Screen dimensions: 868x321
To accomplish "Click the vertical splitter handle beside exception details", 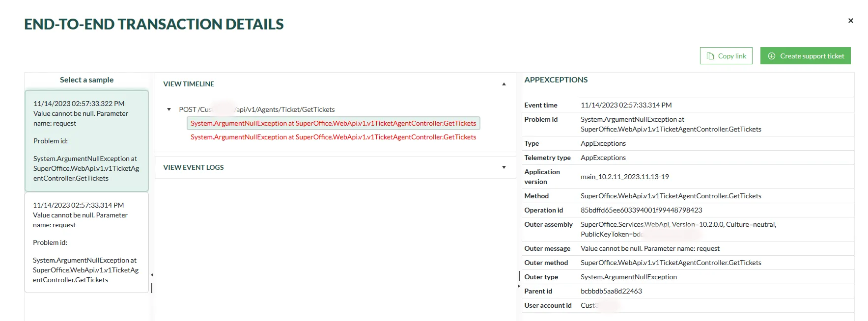I will [x=519, y=275].
